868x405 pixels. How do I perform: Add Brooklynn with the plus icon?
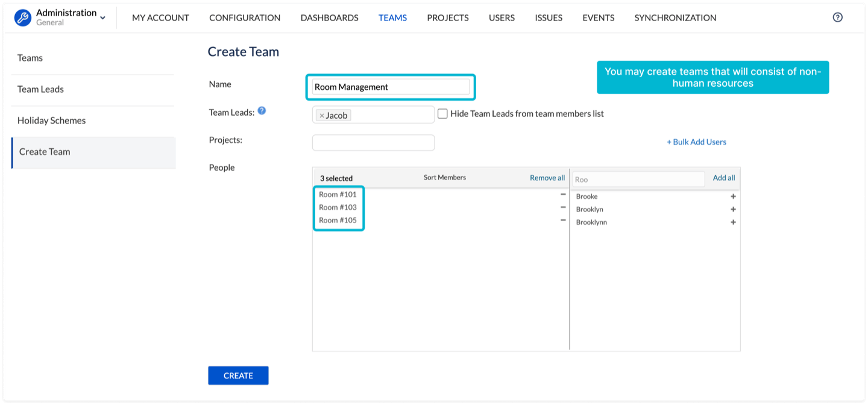click(x=733, y=222)
